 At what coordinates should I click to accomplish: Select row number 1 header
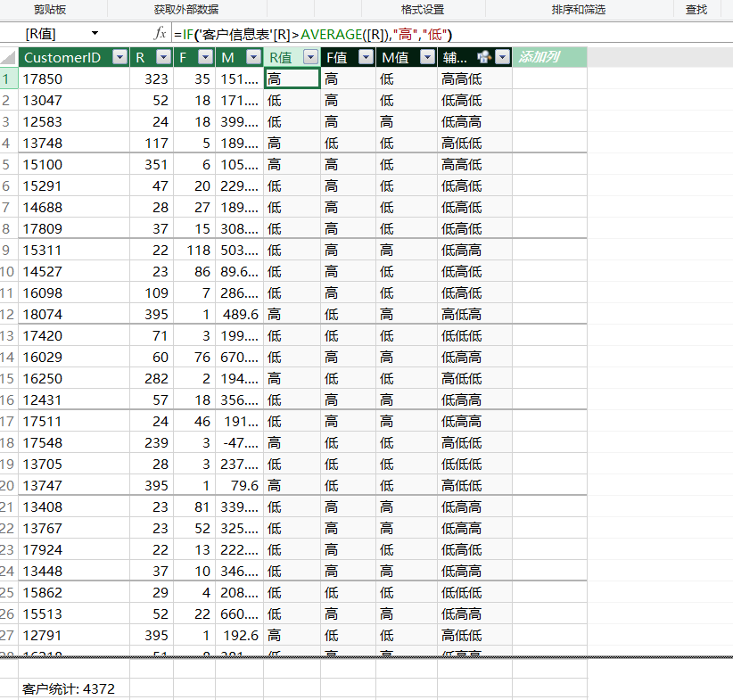(x=8, y=78)
